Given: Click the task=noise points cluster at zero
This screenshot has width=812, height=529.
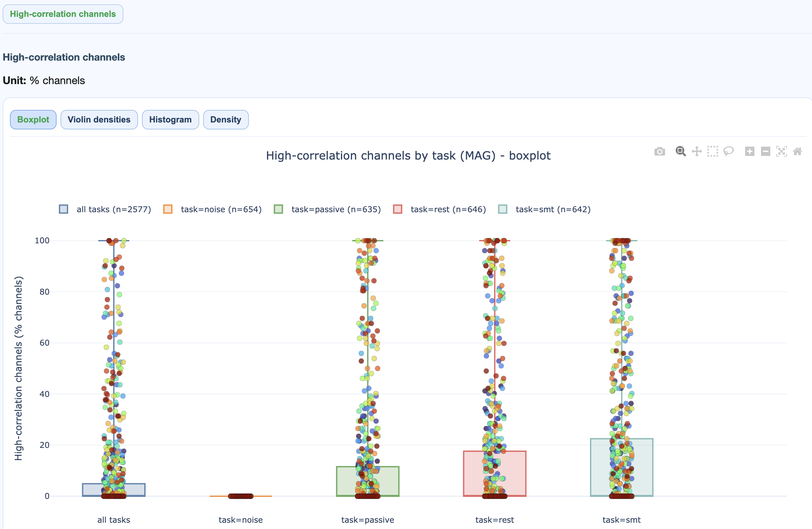Looking at the screenshot, I should coord(241,496).
